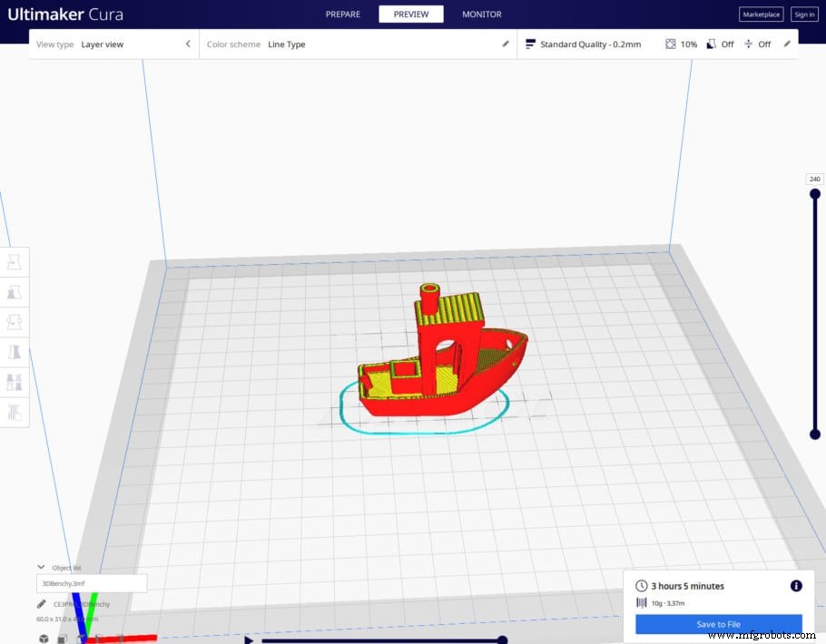Viewport: 826px width, 644px height.
Task: Open the Color scheme Line Type dropdown
Action: 287,44
